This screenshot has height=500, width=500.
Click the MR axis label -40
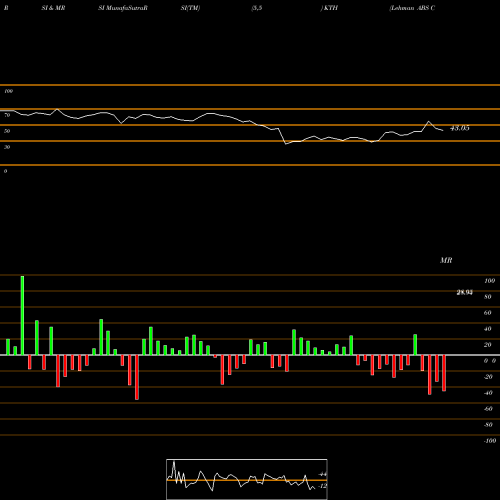[x=488, y=393]
